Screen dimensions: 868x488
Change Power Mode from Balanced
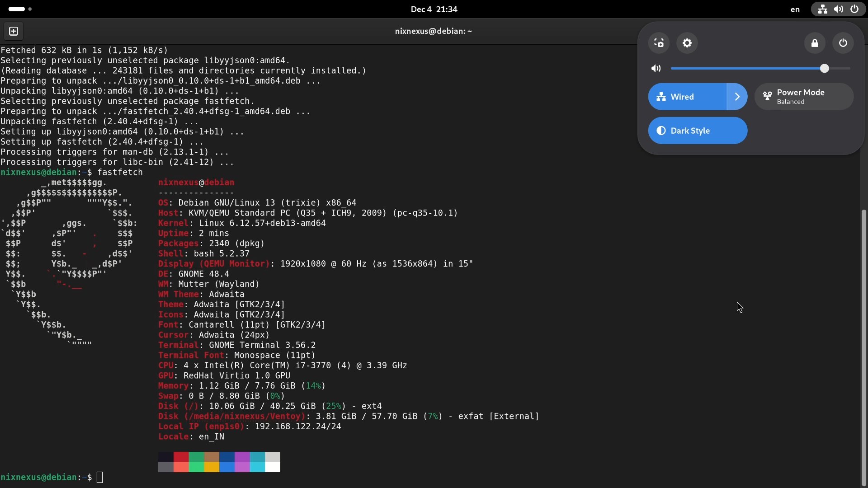coord(804,96)
